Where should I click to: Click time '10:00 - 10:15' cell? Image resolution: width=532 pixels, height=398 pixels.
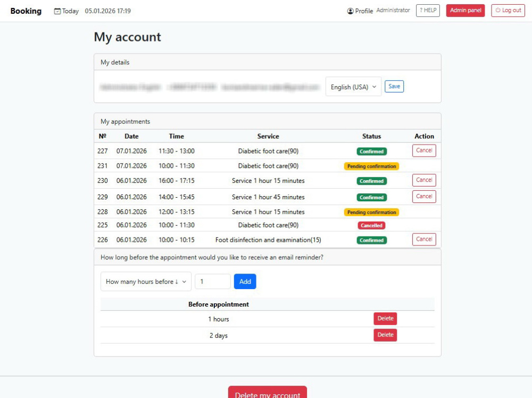point(177,240)
